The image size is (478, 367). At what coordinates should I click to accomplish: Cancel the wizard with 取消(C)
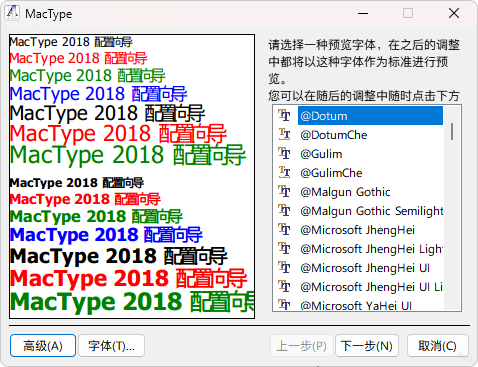(438, 346)
